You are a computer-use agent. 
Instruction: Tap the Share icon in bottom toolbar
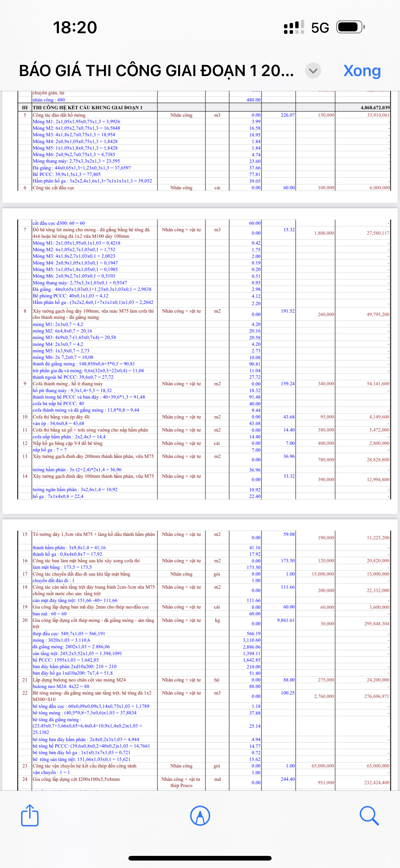point(30,816)
